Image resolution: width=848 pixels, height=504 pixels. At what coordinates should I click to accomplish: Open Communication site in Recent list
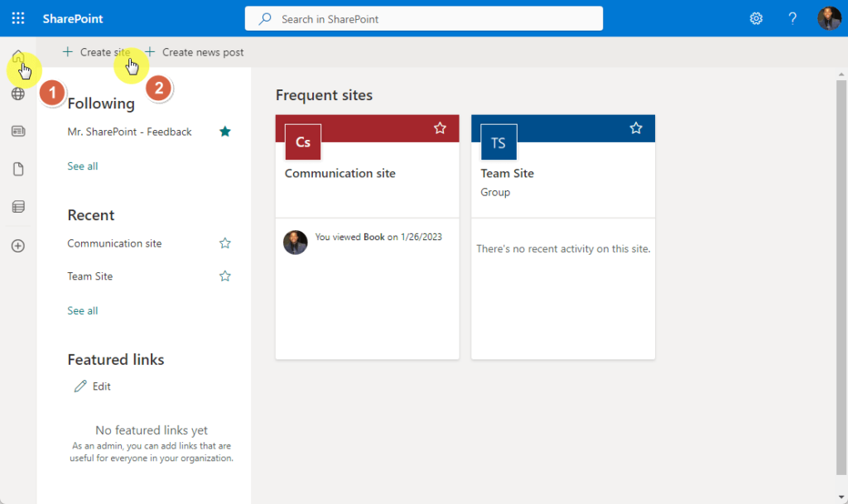coord(114,243)
